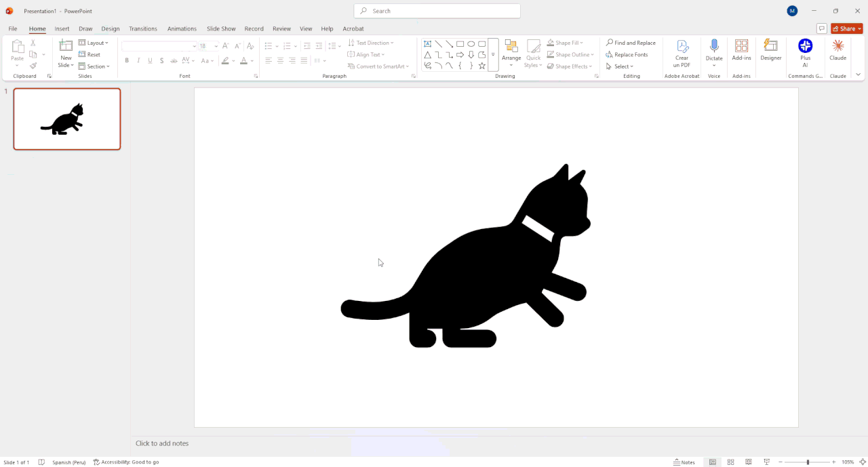Reset the slide layout
The width and height of the screenshot is (868, 467).
point(90,54)
